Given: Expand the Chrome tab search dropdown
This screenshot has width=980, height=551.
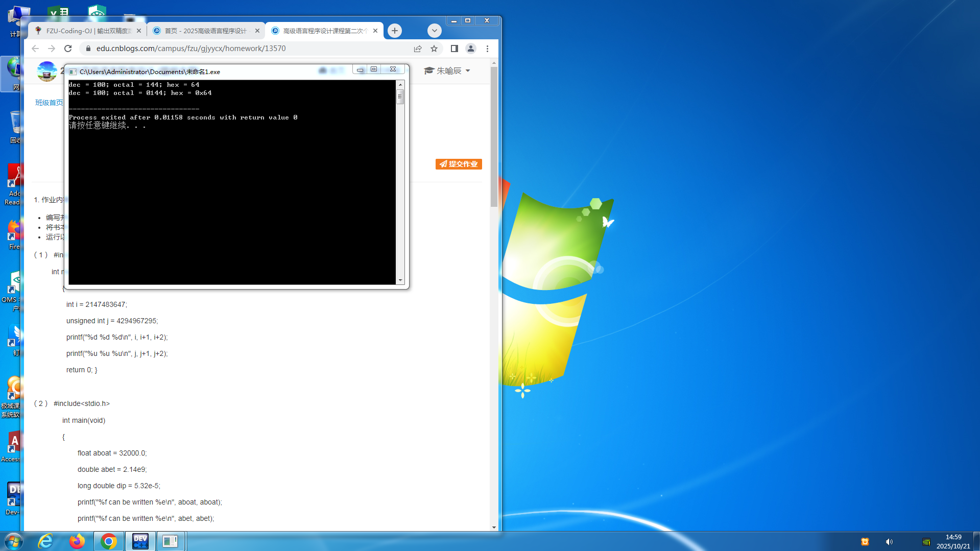Looking at the screenshot, I should [x=434, y=31].
